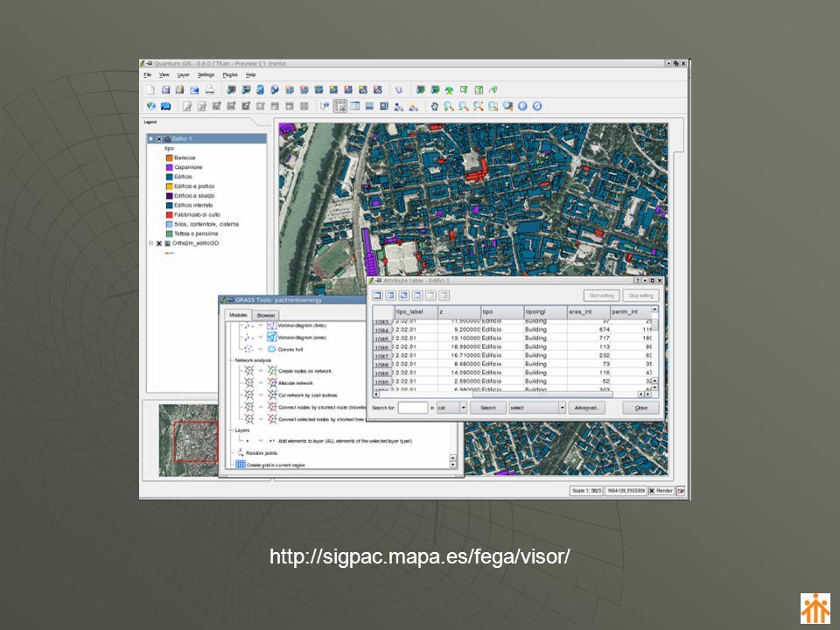Click the first icon in Attribute table toolbar
Image resolution: width=840 pixels, height=630 pixels.
pyautogui.click(x=378, y=295)
